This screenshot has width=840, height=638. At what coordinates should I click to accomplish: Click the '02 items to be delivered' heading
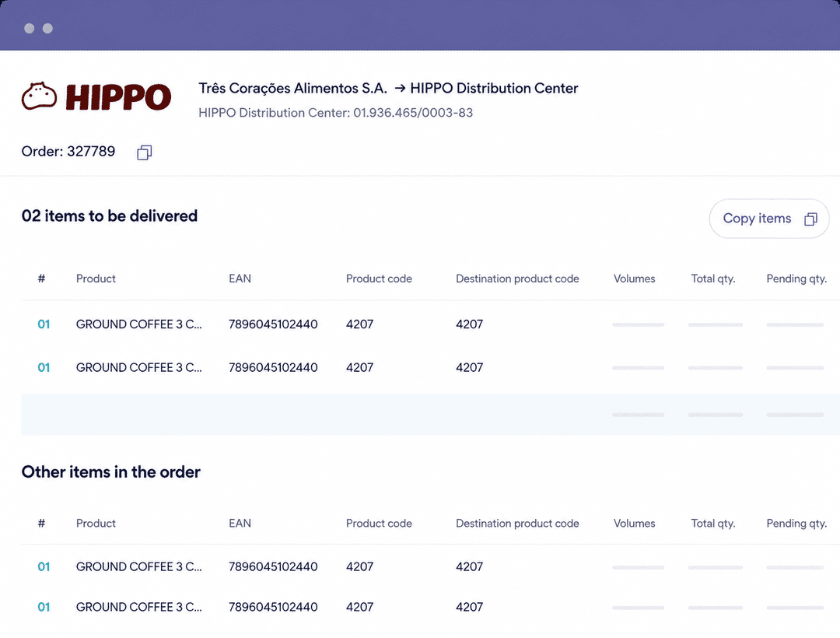[x=110, y=216]
